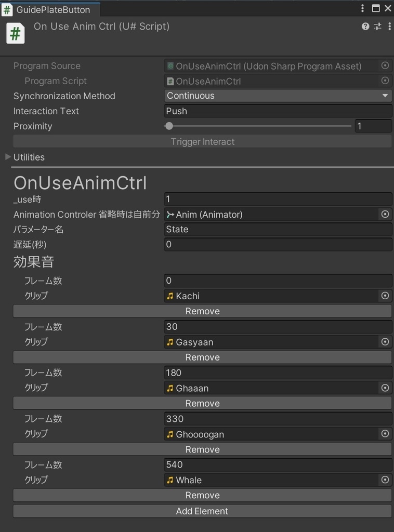Click Add Element to add a new clip
The width and height of the screenshot is (394, 532).
202,511
